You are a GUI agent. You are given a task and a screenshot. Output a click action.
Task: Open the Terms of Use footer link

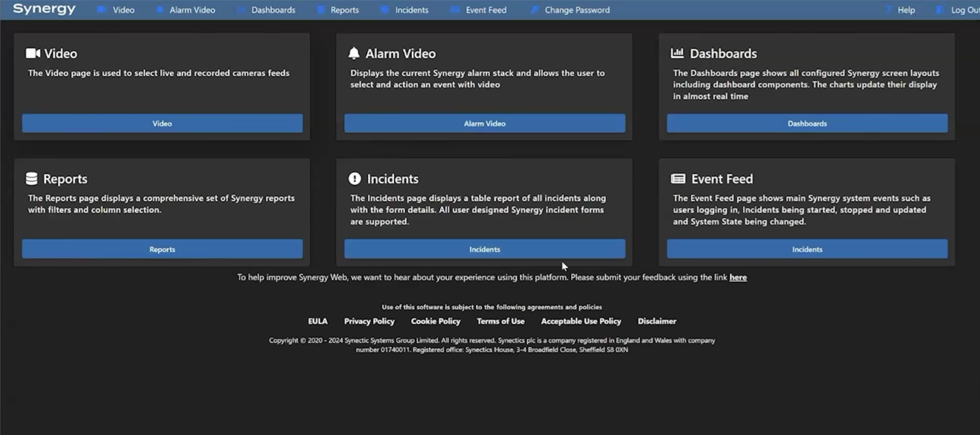pos(500,321)
